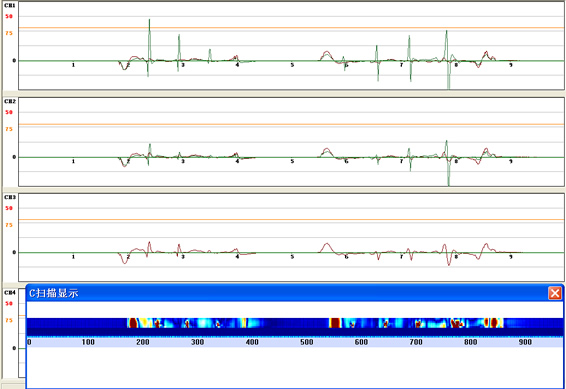Select the CH1 channel label
This screenshot has height=389, width=566.
click(10, 6)
